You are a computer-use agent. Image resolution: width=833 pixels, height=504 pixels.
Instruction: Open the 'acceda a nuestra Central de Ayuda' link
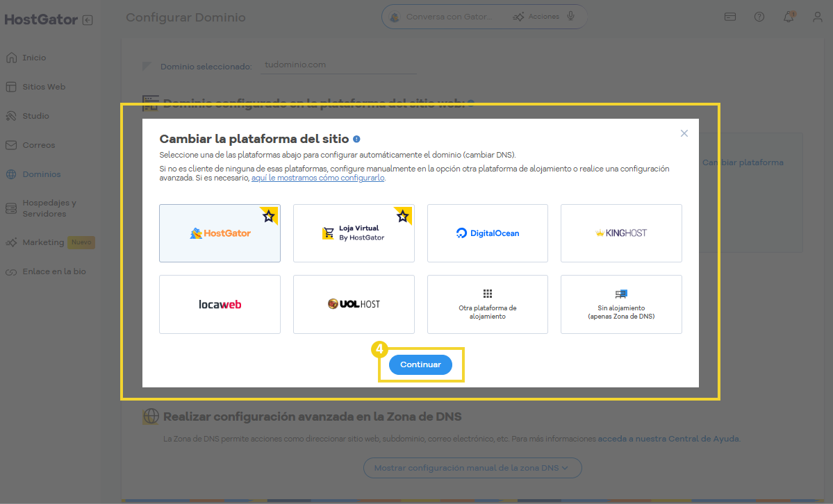pyautogui.click(x=668, y=439)
